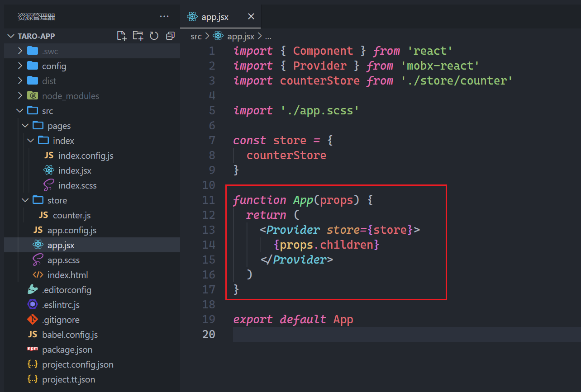Screen dimensions: 581x392
Task: Open .editorconfig file
Action: (x=67, y=290)
